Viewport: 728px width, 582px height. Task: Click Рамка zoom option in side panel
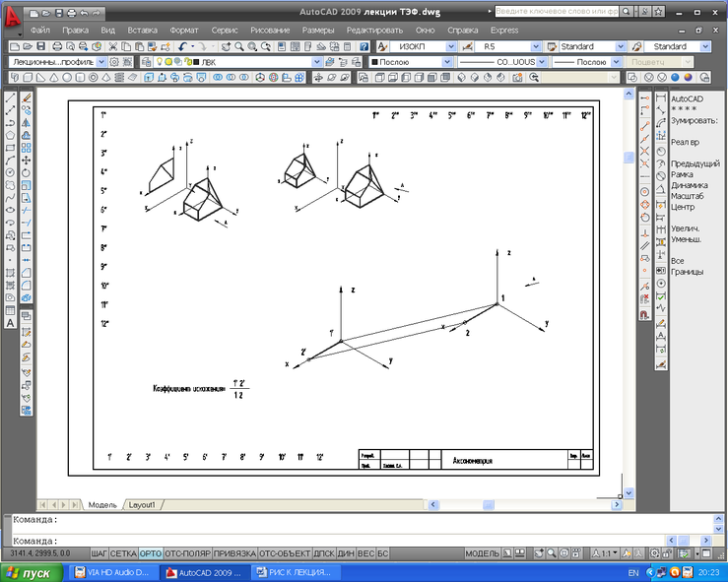tap(682, 174)
